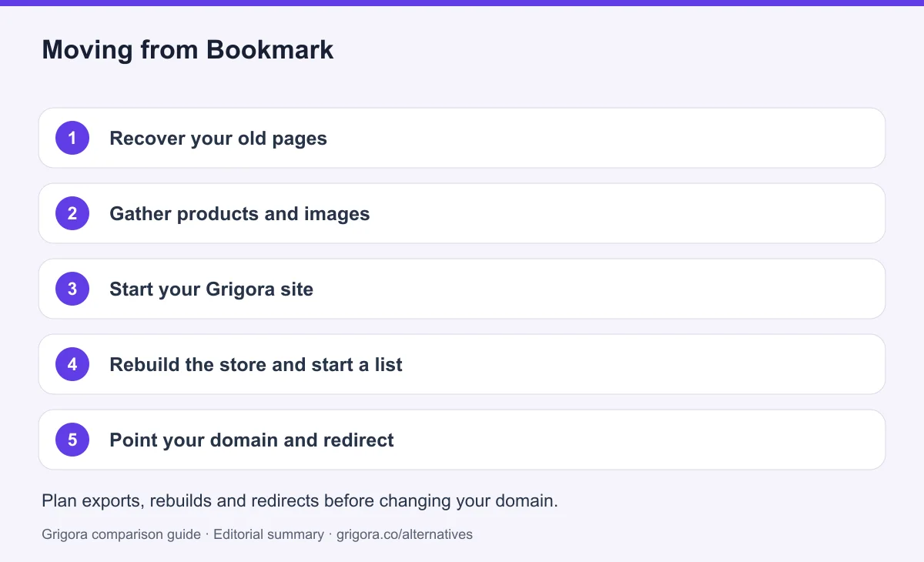Click the step 5 number badge
The width and height of the screenshot is (924, 562).
tap(72, 440)
